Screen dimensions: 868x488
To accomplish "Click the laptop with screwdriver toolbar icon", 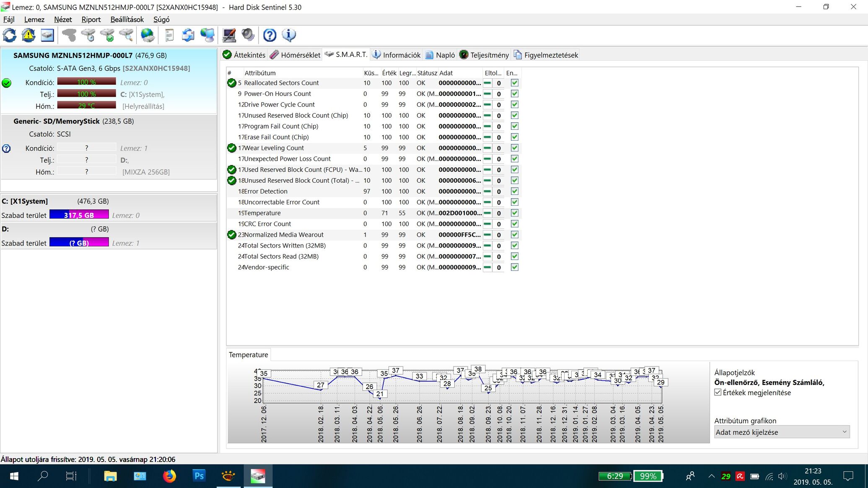I will (229, 35).
